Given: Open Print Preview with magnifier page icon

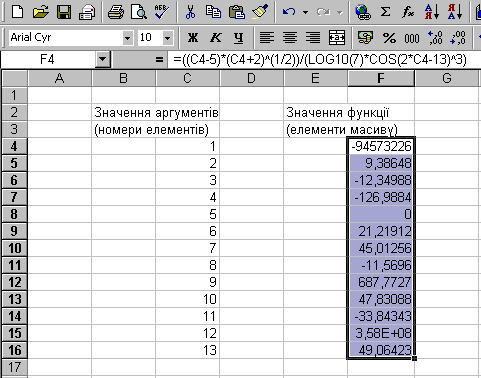Looking at the screenshot, I should pyautogui.click(x=139, y=12).
